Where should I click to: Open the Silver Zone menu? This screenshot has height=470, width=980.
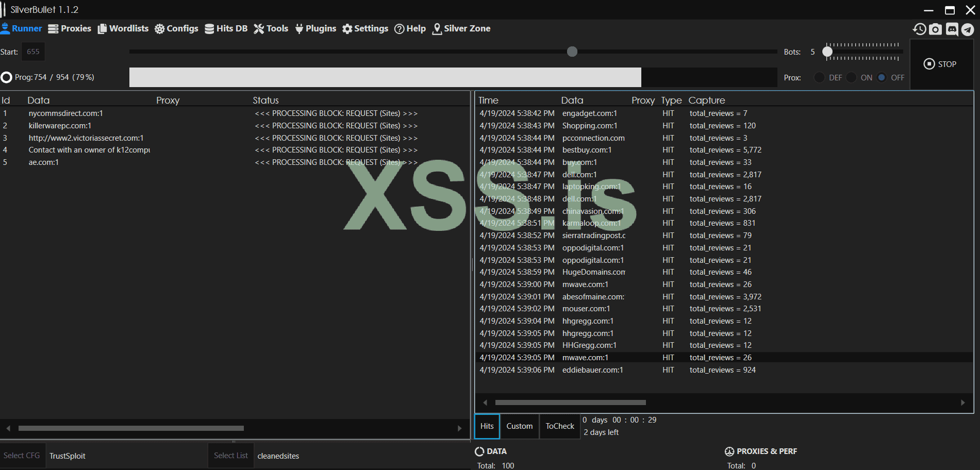pyautogui.click(x=461, y=28)
